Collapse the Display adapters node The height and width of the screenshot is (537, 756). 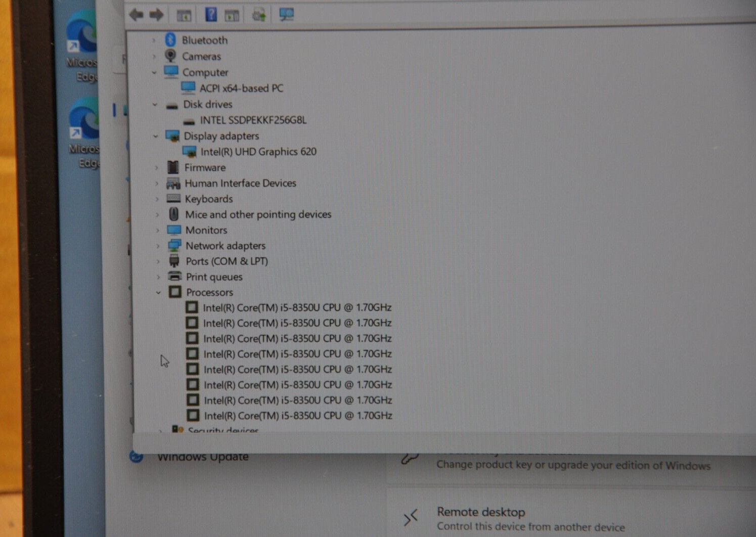[x=156, y=136]
